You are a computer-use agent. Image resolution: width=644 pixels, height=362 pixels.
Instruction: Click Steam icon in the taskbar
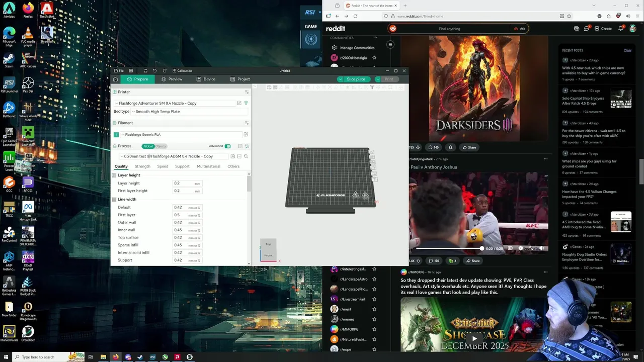pyautogui.click(x=140, y=357)
